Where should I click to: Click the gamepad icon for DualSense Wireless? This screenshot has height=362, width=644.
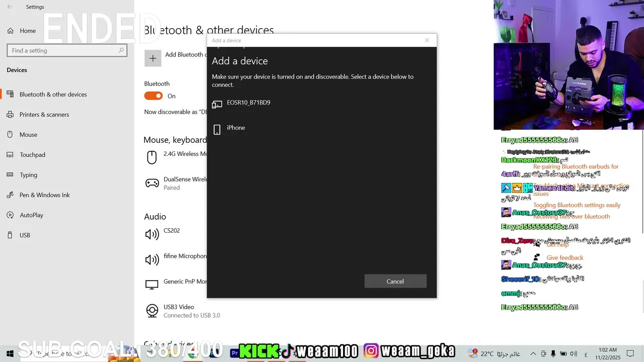[x=152, y=183]
